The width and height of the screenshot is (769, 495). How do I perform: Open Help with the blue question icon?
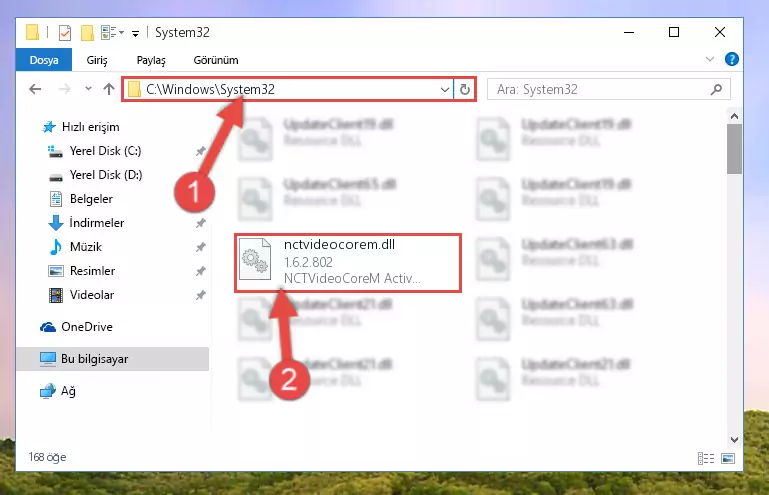(x=732, y=59)
